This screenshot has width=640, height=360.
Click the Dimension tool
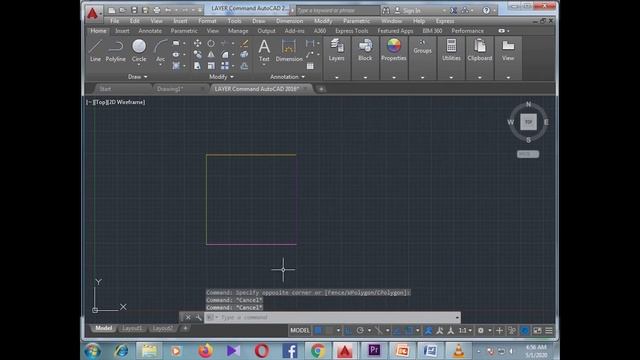pos(289,50)
